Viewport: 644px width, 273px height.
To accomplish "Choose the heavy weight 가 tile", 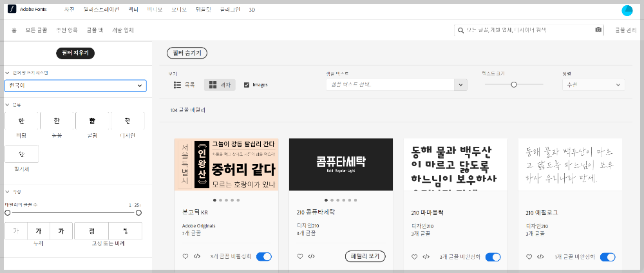I will 61,231.
